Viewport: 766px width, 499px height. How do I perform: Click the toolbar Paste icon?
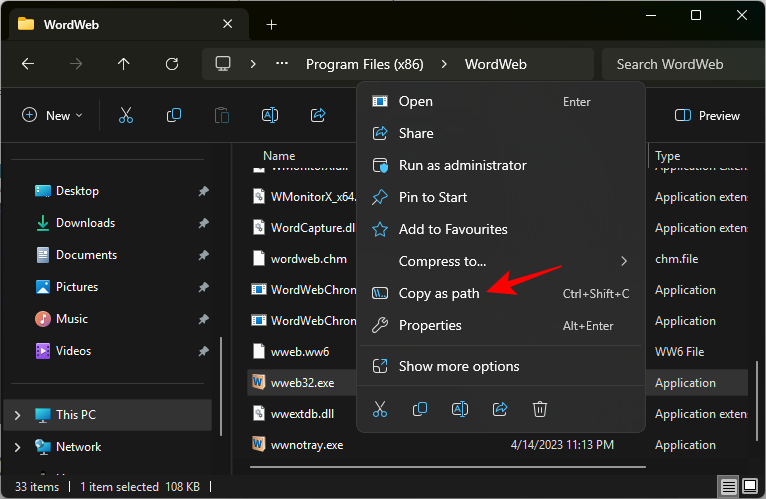[x=222, y=115]
